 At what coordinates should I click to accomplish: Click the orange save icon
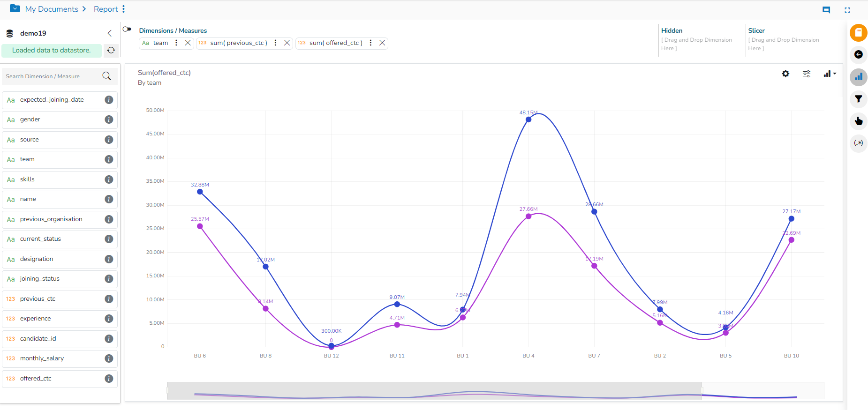pyautogui.click(x=858, y=33)
